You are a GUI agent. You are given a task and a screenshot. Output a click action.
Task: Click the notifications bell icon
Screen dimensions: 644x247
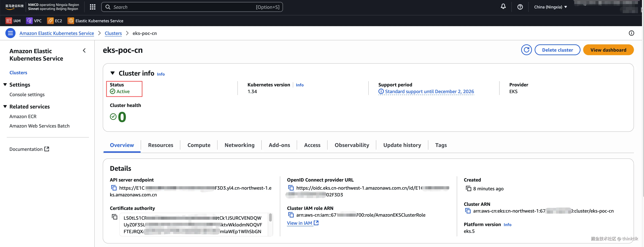503,7
